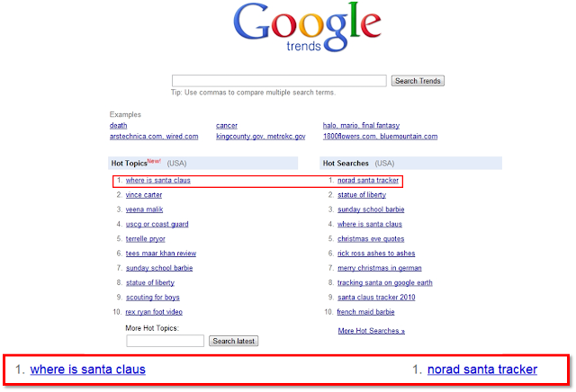Click the Search latest button
The width and height of the screenshot is (576, 392).
pos(234,341)
